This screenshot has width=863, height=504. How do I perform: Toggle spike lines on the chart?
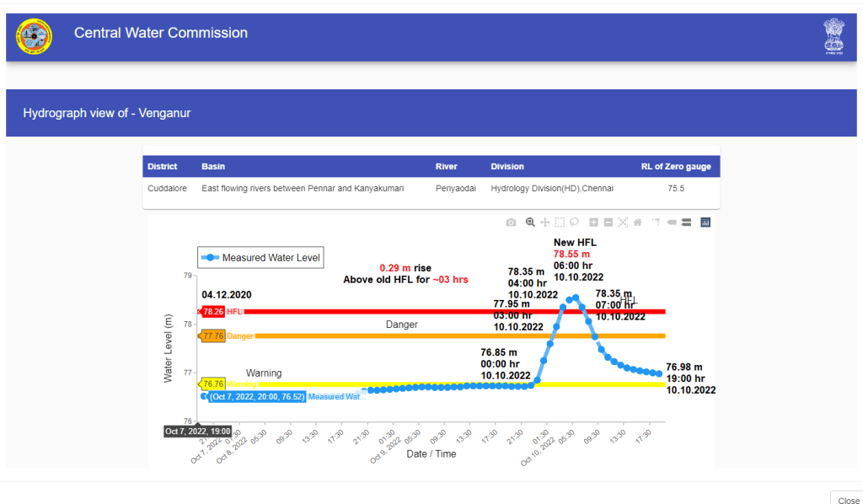tap(656, 223)
